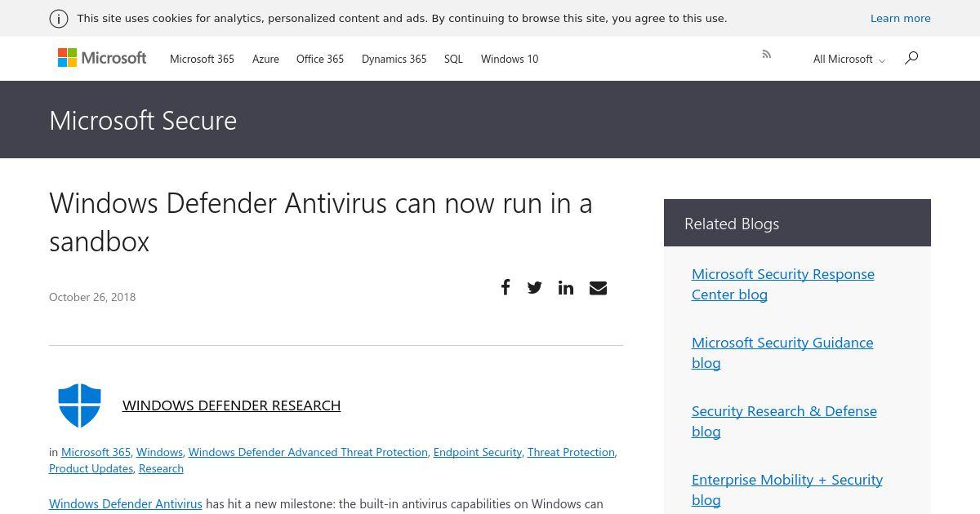Share the article by email
This screenshot has height=514, width=980.
pyautogui.click(x=598, y=288)
